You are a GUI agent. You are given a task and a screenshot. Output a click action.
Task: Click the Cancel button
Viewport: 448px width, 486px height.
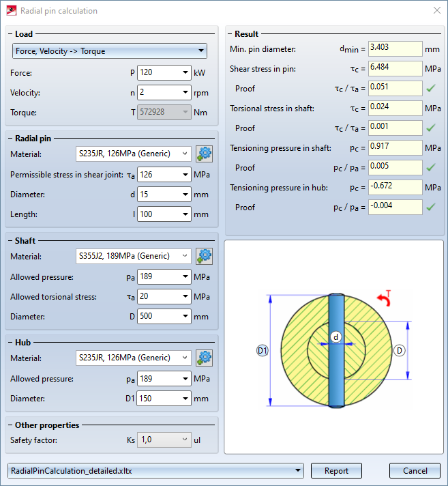(415, 470)
